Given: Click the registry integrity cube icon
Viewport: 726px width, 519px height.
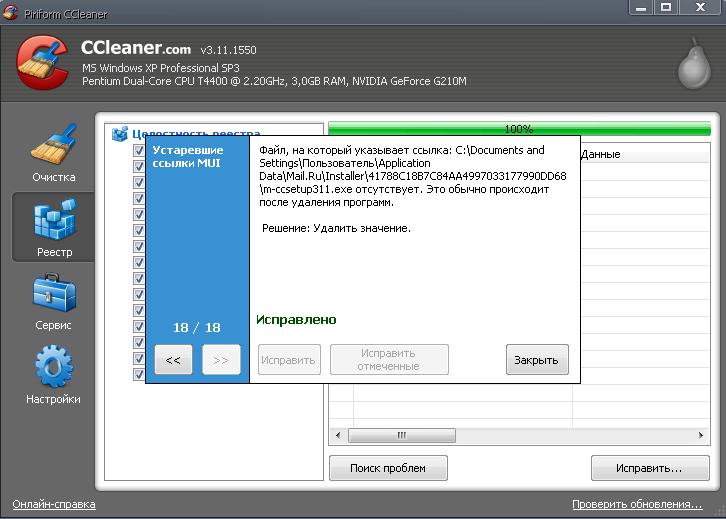Looking at the screenshot, I should click(120, 134).
